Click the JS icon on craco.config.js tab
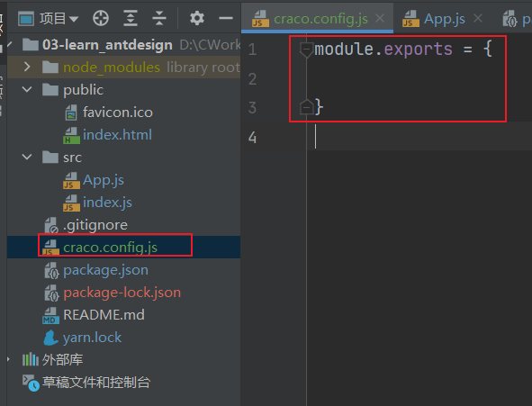The width and height of the screenshot is (532, 406). tap(260, 19)
